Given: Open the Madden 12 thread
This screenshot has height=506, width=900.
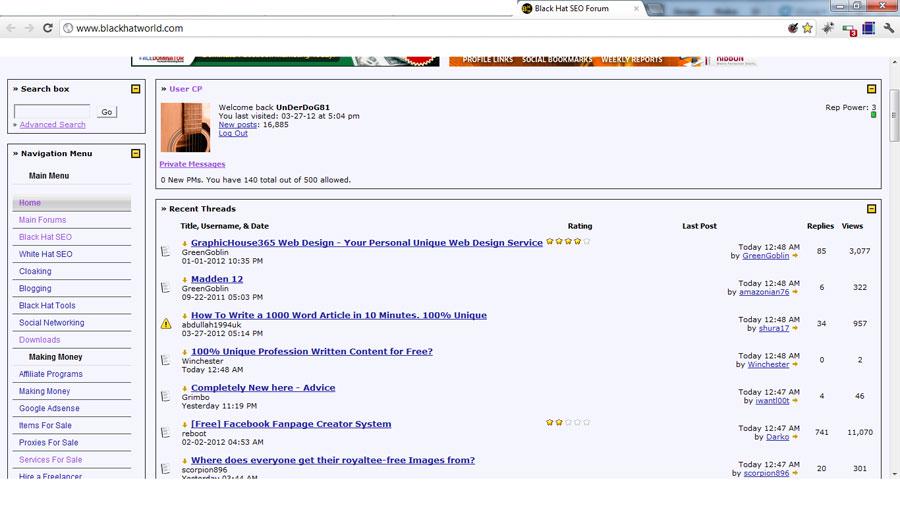Looking at the screenshot, I should tap(217, 279).
